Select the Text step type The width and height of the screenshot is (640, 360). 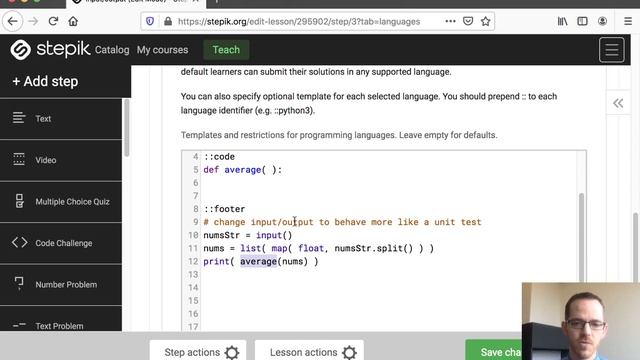click(61, 118)
